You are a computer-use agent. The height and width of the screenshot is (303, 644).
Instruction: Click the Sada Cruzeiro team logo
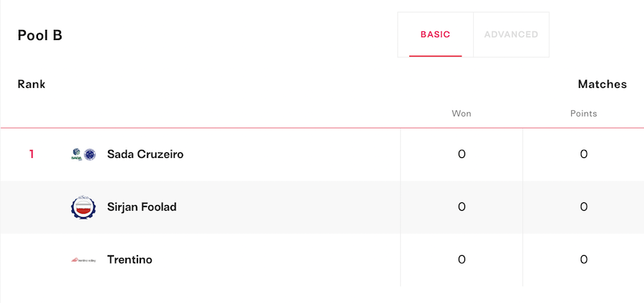tap(84, 154)
